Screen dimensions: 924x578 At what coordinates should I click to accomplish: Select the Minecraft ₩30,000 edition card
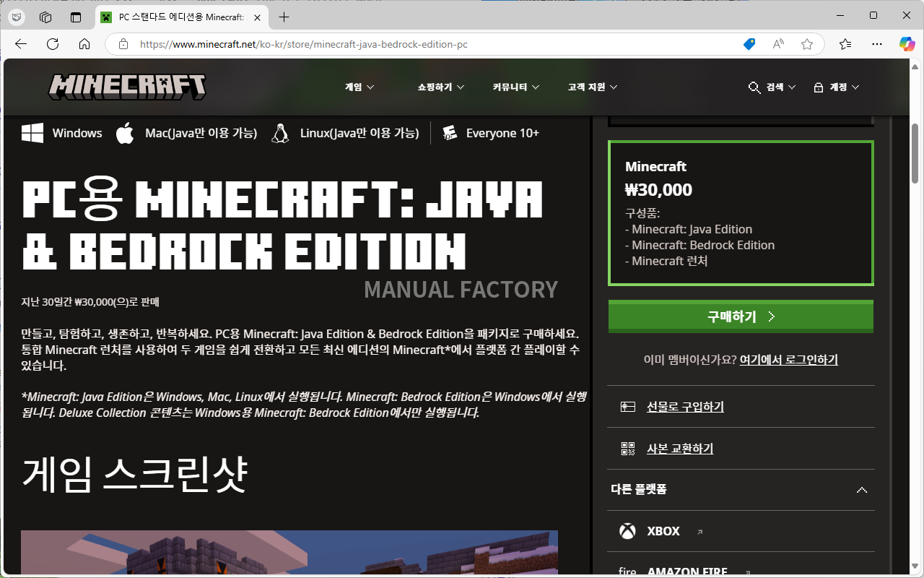pos(741,213)
